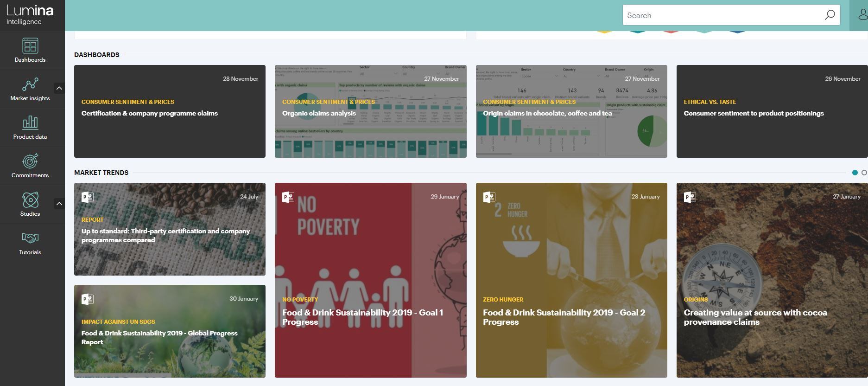
Task: Open the Dashboards sidebar icon
Action: click(x=30, y=46)
